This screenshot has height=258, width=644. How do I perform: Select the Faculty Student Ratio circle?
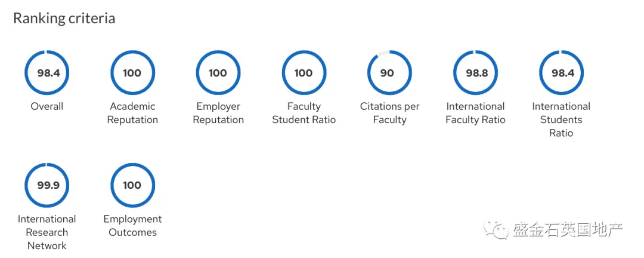(304, 73)
